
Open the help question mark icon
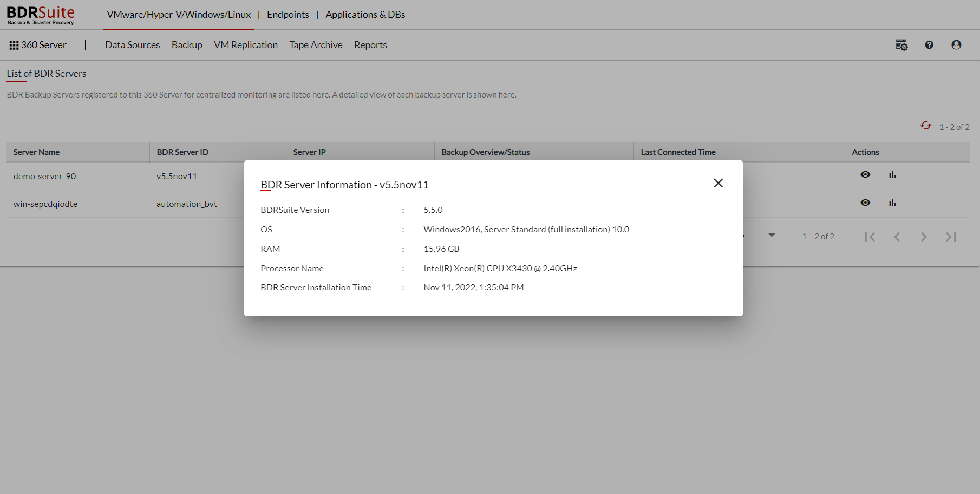point(929,45)
